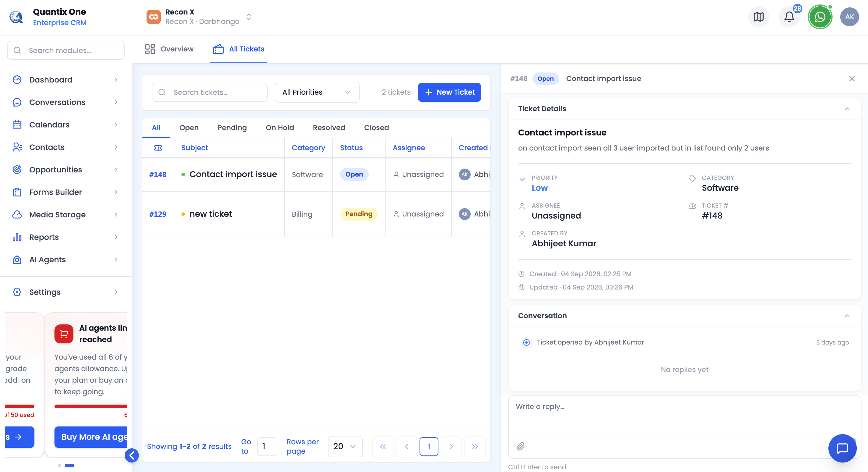The height and width of the screenshot is (472, 868).
Task: Collapse the Ticket Details section
Action: point(847,109)
